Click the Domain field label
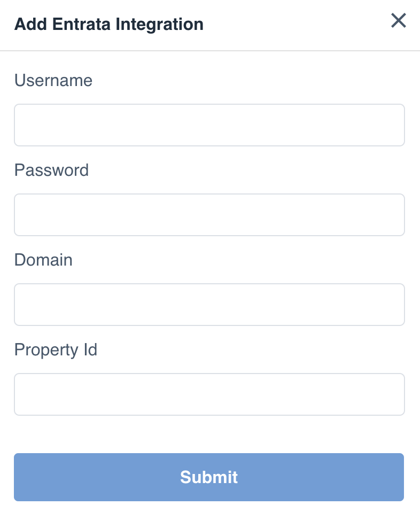Viewport: 420px width, 513px height. 43,260
